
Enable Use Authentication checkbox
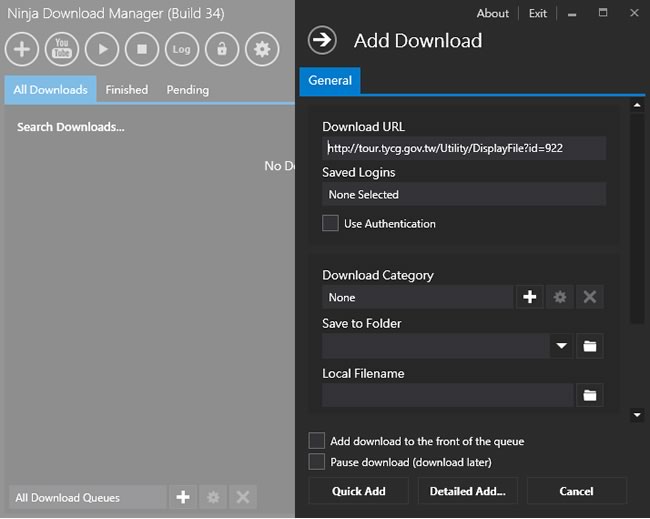point(330,223)
